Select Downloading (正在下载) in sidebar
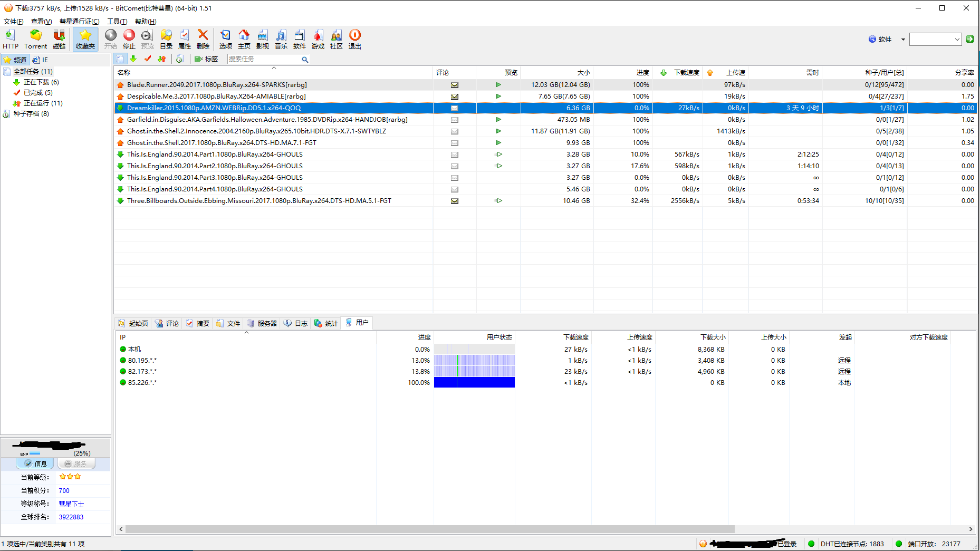 (41, 82)
